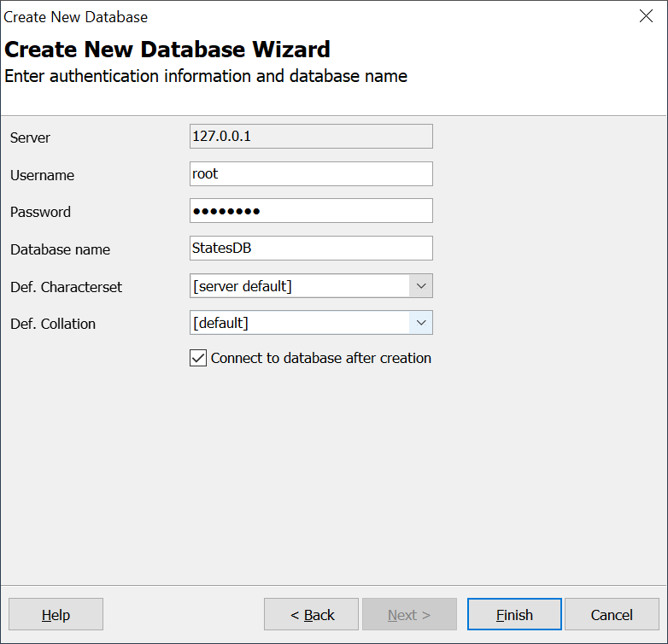
Task: Open the Def. Collation dropdown arrow
Action: [x=421, y=322]
